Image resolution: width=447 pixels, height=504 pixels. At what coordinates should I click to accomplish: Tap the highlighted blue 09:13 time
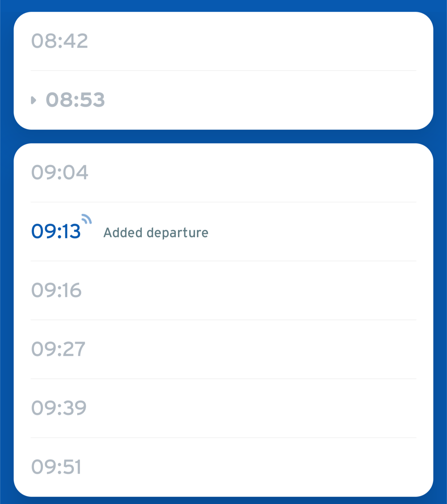56,231
